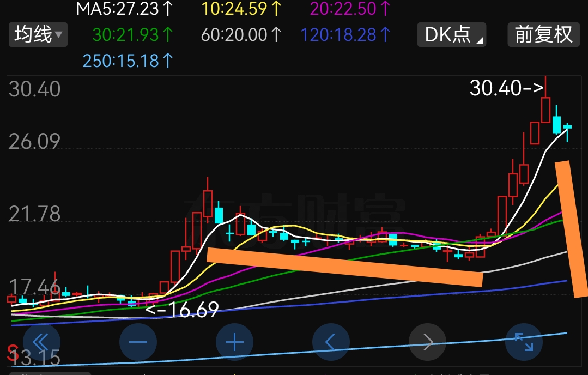This screenshot has width=588, height=375.
Task: Select the MA5:27.23 average value
Action: click(x=124, y=9)
